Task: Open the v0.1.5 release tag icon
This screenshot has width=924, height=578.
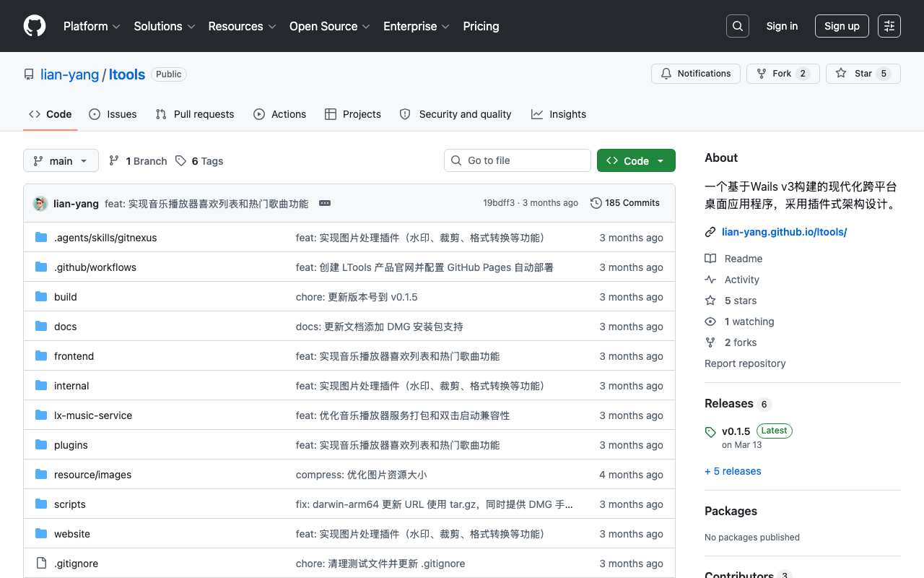Action: pyautogui.click(x=710, y=432)
